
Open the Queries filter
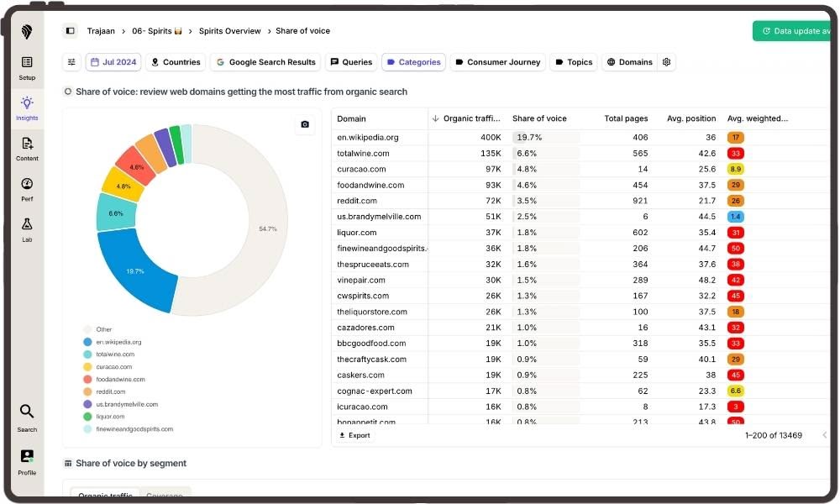pos(351,62)
